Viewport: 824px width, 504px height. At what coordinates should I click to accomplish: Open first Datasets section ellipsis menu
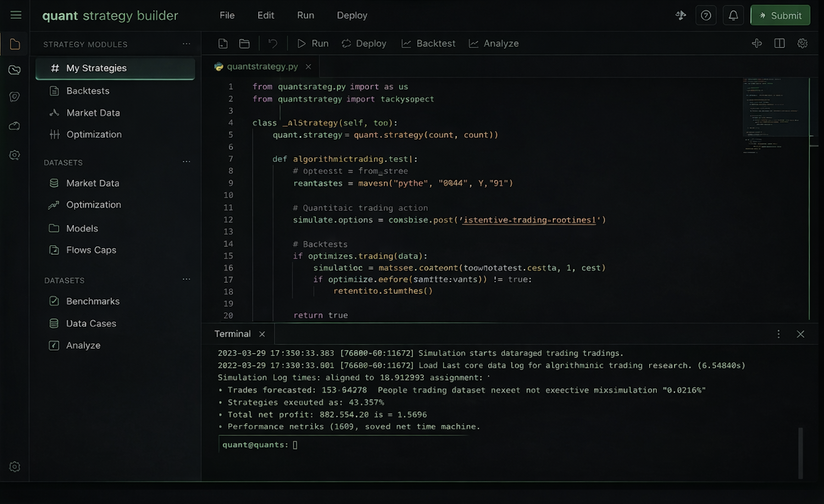pos(186,162)
